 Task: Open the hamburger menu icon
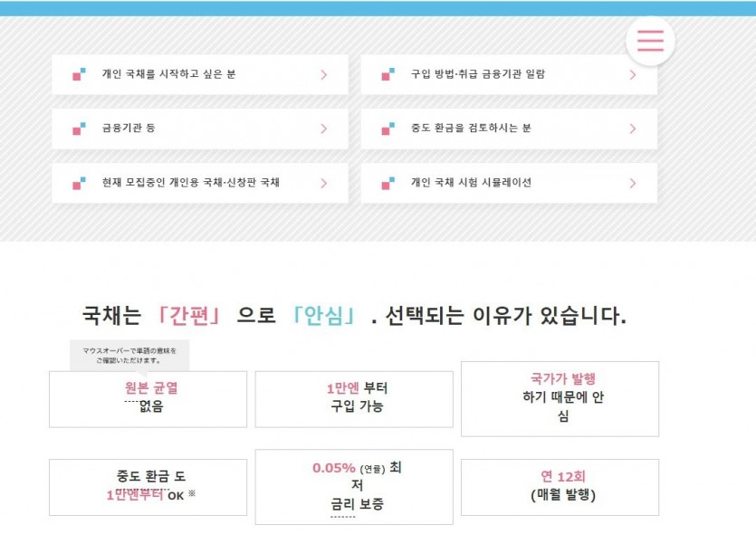(x=650, y=41)
